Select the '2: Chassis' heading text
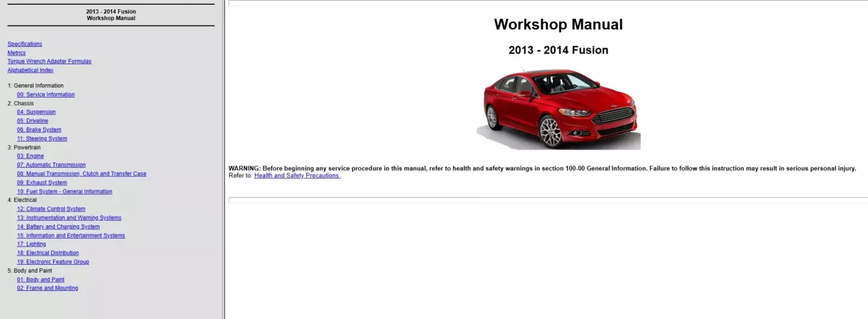Viewport: 868px width, 319px height. (21, 104)
